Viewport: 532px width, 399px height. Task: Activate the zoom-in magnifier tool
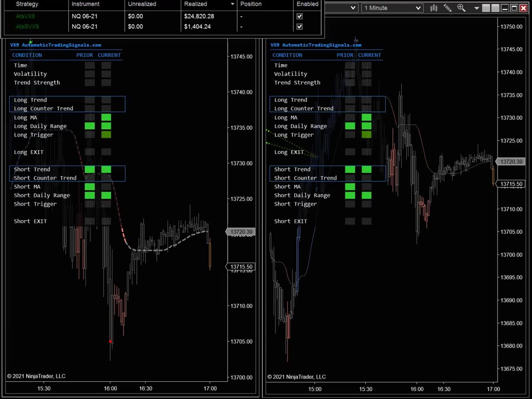462,8
